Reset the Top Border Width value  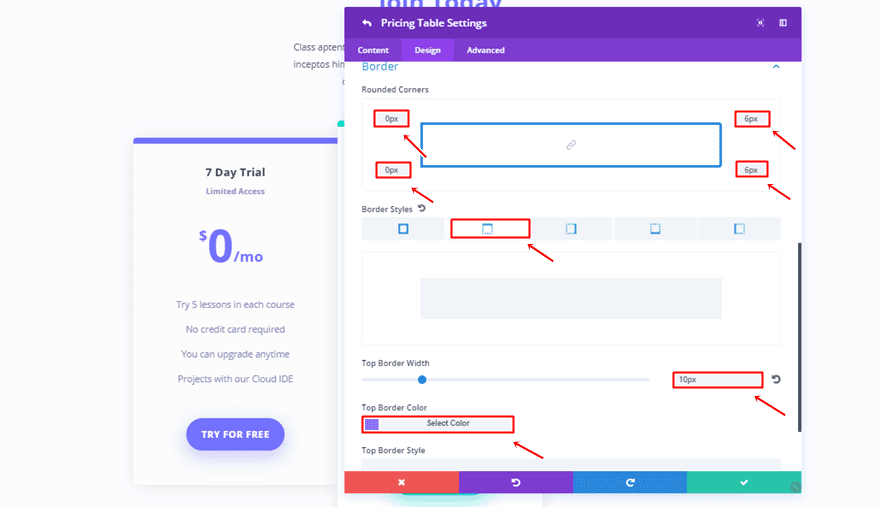click(x=776, y=380)
